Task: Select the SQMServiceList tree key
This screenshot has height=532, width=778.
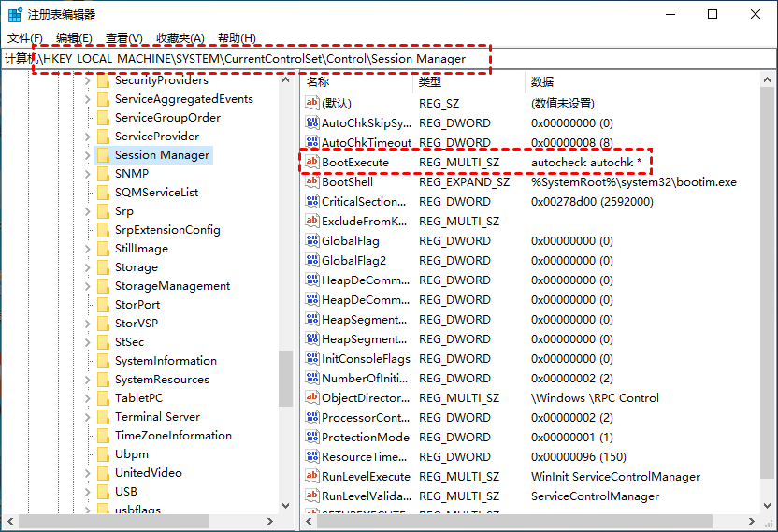Action: tap(156, 193)
